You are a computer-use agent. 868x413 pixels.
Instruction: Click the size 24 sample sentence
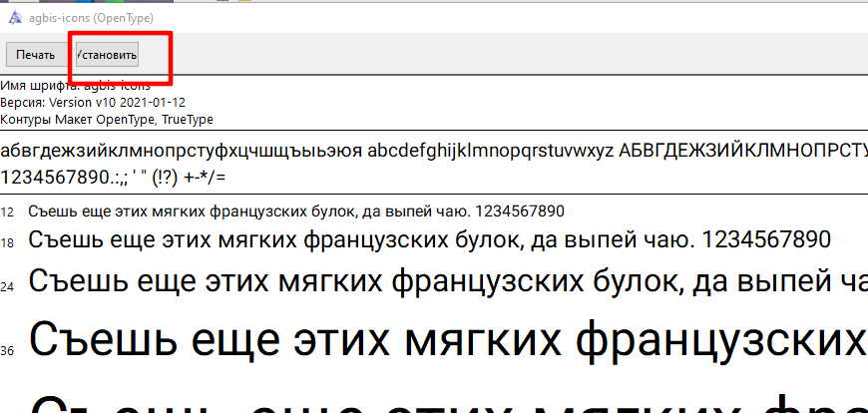click(448, 280)
